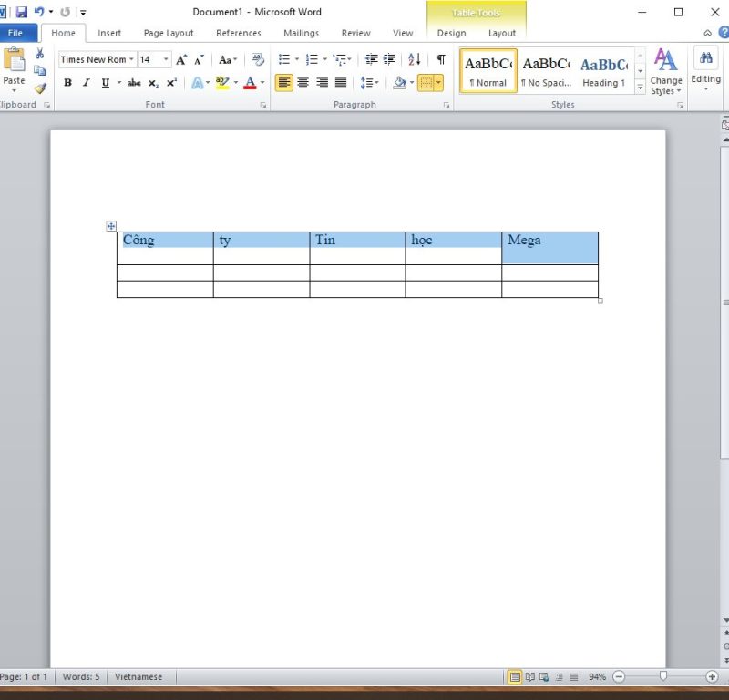Activate the Format Painter brush
This screenshot has height=700, width=729.
pos(40,87)
